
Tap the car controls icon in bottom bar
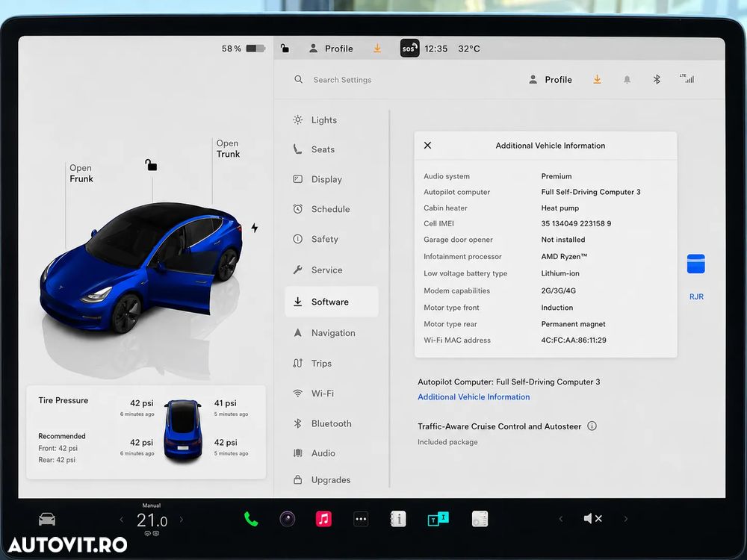tap(46, 519)
